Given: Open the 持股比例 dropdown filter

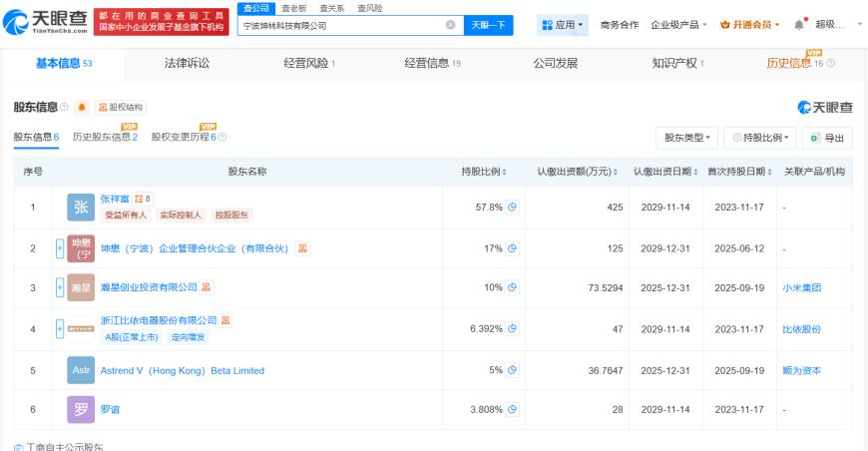Looking at the screenshot, I should (760, 138).
